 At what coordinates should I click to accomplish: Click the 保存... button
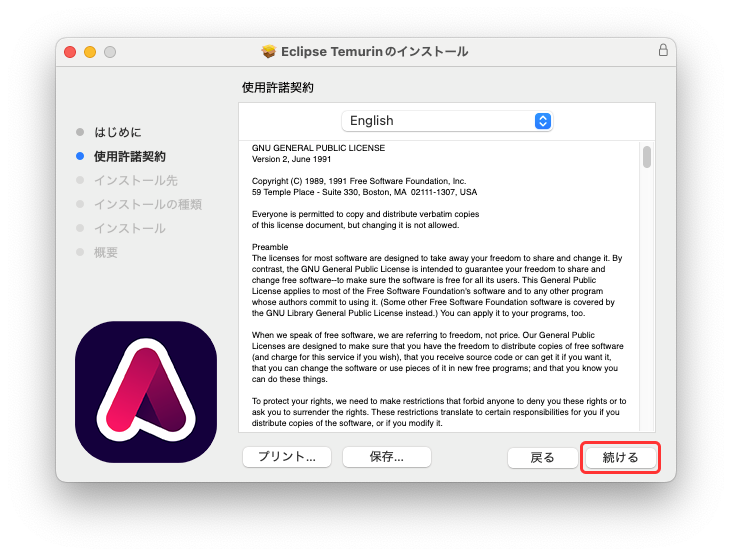tap(387, 457)
